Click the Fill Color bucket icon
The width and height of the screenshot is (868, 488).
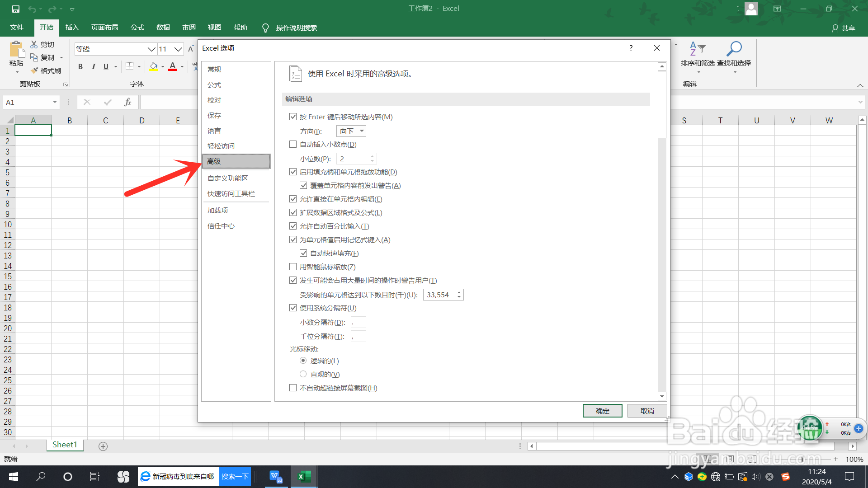click(154, 66)
